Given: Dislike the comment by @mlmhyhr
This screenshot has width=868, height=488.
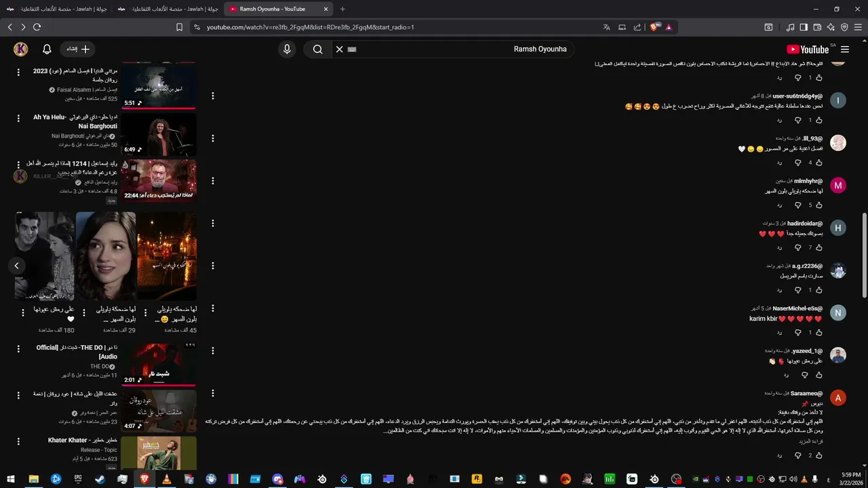Looking at the screenshot, I should pos(797,205).
